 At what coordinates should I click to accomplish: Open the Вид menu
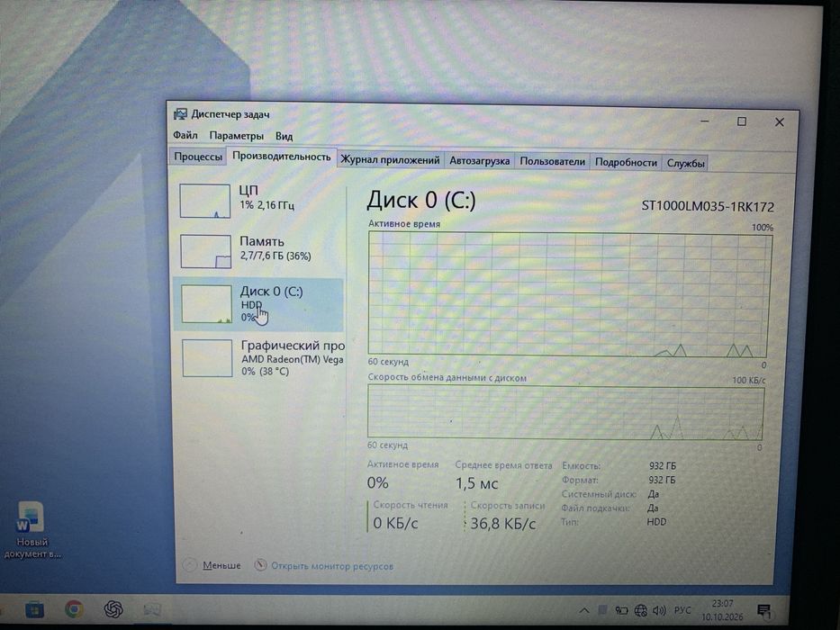(x=284, y=136)
